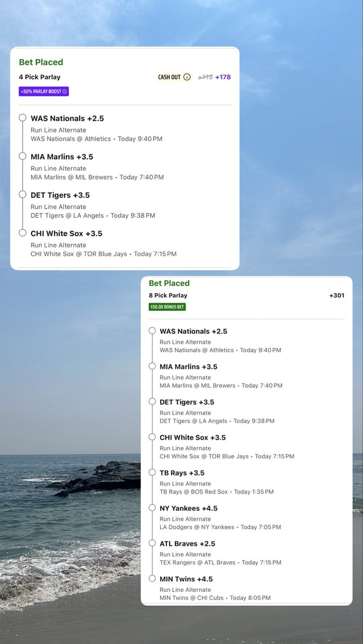This screenshot has width=363, height=644.
Task: Click "WAS Nationals @ Athletics" matchup in the 4-pick parlay
Action: [x=71, y=138]
